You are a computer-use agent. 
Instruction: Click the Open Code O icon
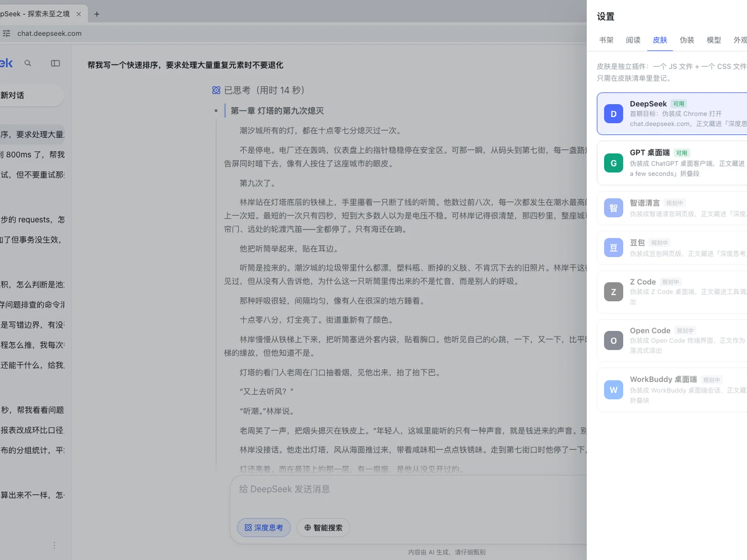(613, 341)
